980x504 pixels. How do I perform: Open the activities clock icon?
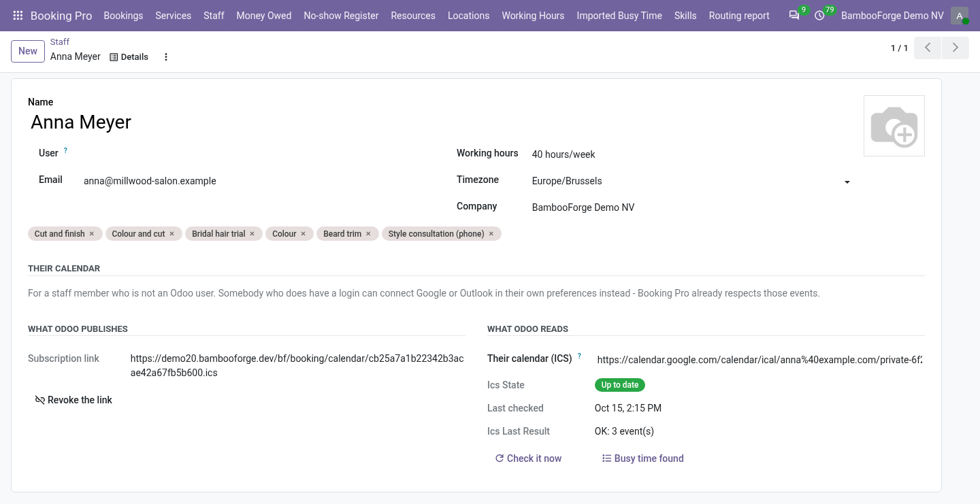(819, 15)
